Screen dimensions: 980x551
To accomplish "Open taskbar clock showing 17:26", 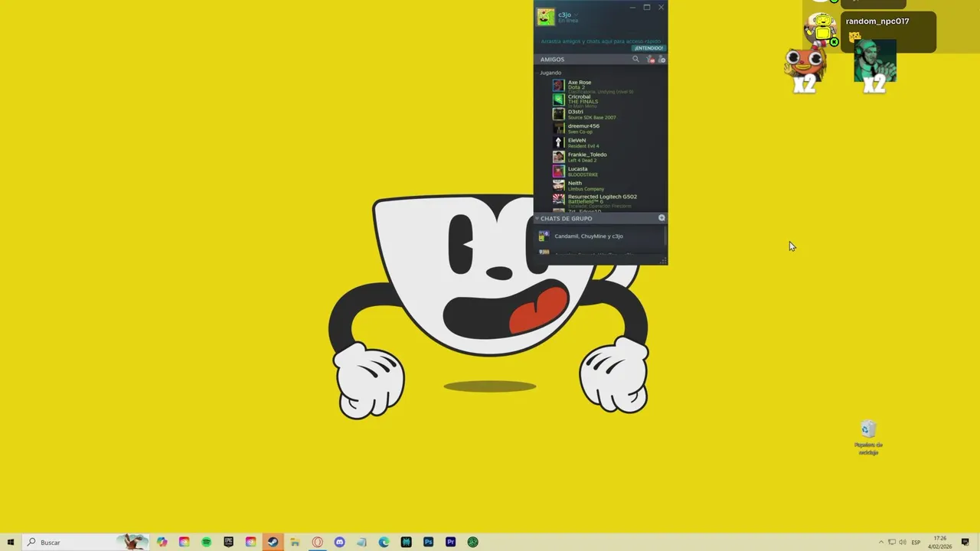I will tap(940, 542).
